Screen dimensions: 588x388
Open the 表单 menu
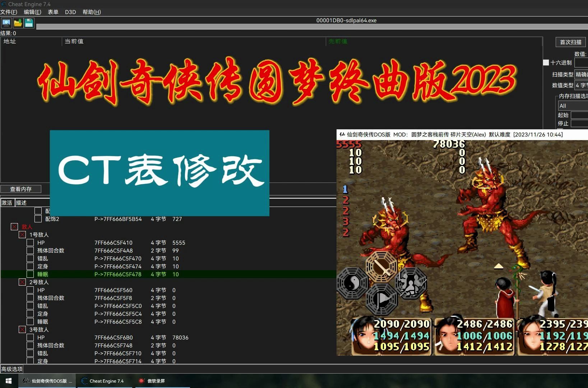53,12
